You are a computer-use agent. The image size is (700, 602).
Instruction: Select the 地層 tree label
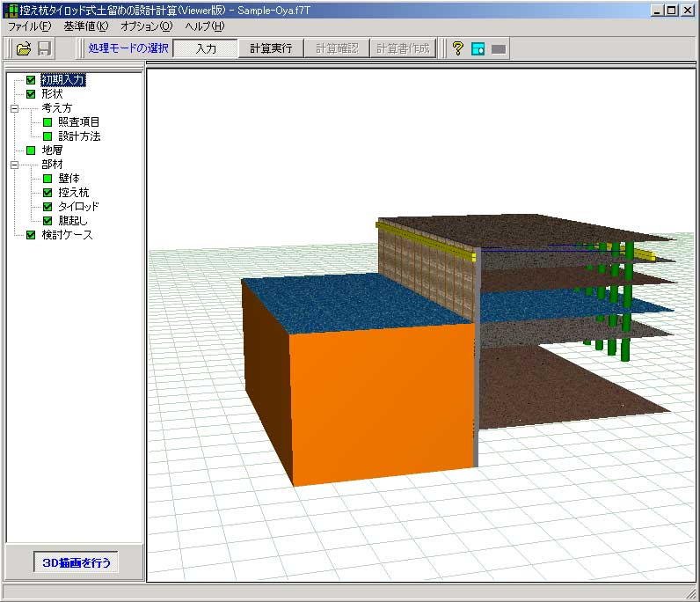click(52, 150)
